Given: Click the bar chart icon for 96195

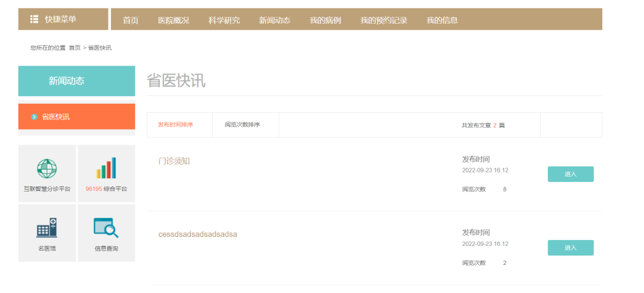Looking at the screenshot, I should click(x=106, y=168).
